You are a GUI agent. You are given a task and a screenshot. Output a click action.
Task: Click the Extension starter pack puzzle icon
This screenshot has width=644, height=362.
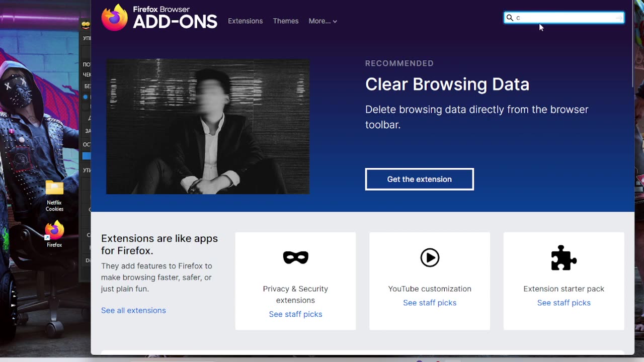pyautogui.click(x=563, y=257)
